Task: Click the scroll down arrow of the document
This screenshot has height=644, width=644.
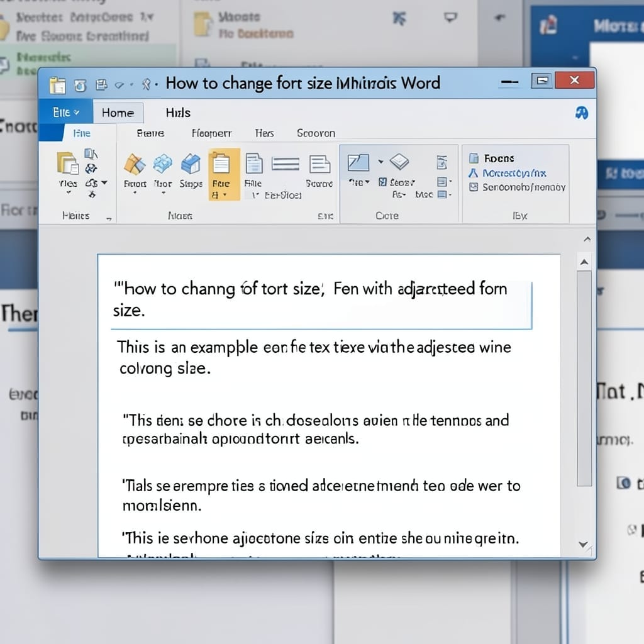Action: (583, 545)
